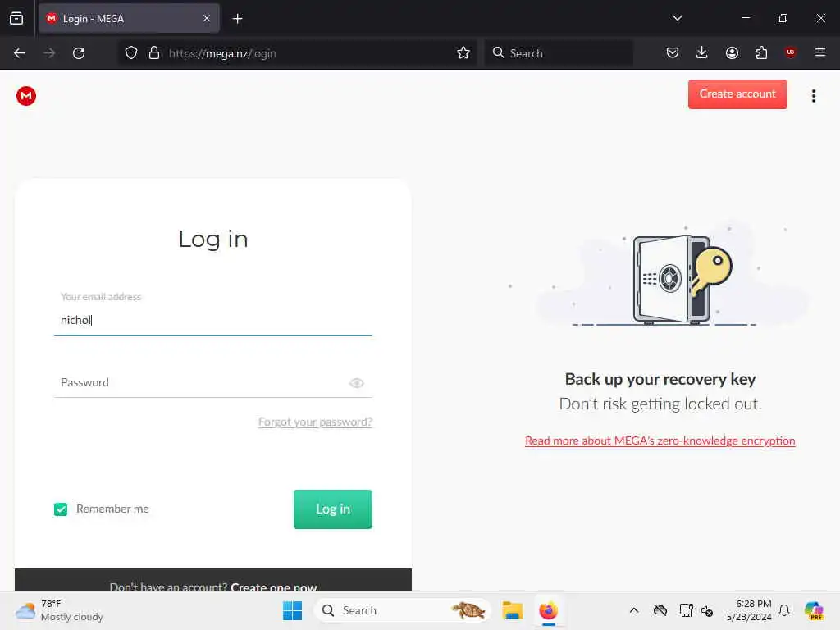Open the tracking protection shield icon

coord(131,53)
